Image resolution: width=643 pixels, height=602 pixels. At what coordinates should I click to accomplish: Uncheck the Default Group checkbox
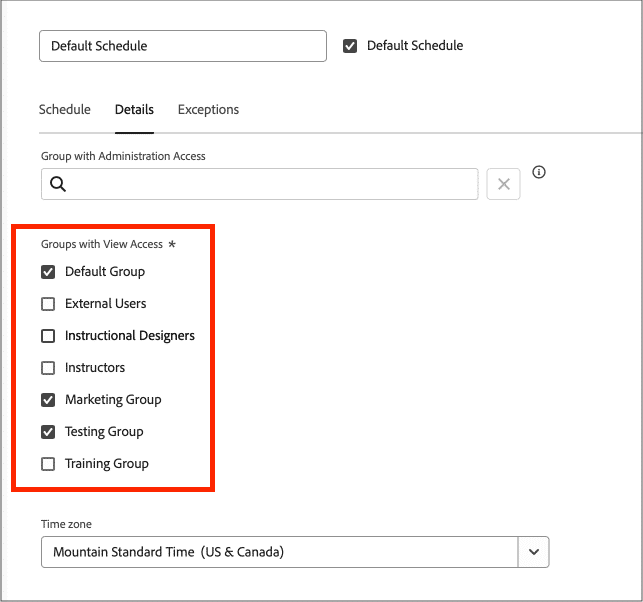pos(48,272)
